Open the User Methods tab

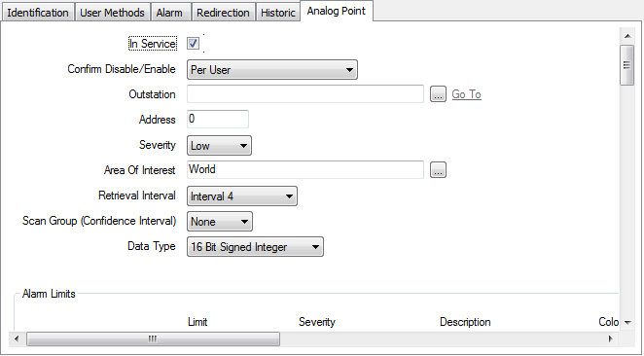coord(112,13)
